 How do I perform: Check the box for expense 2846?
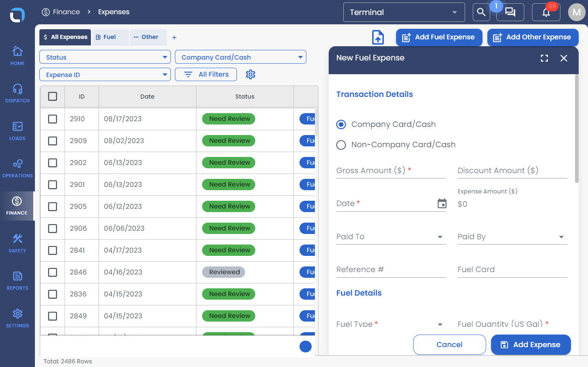[x=53, y=272]
